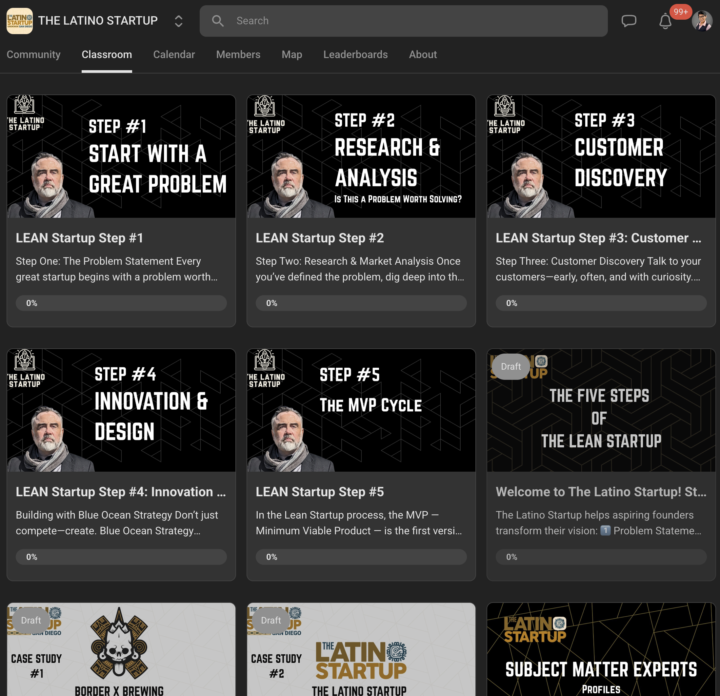
Task: Open Case Study #2 The Latino Startup thumbnail
Action: click(361, 649)
